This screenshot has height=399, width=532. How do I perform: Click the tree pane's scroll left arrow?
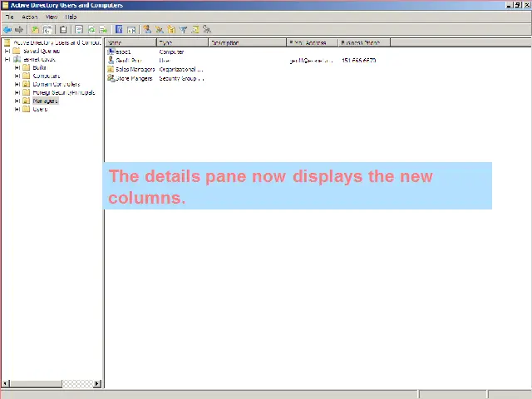6,384
